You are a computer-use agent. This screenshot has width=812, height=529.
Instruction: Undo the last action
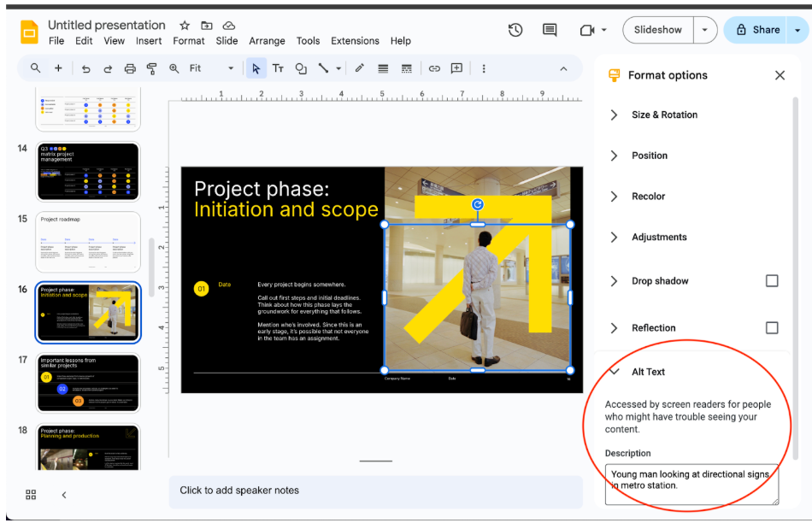86,68
